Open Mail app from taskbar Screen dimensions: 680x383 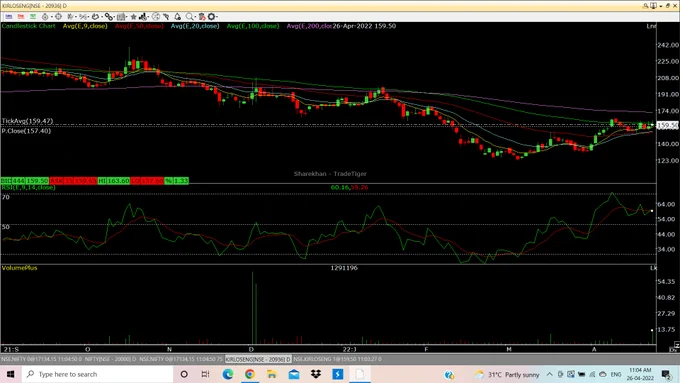point(294,374)
